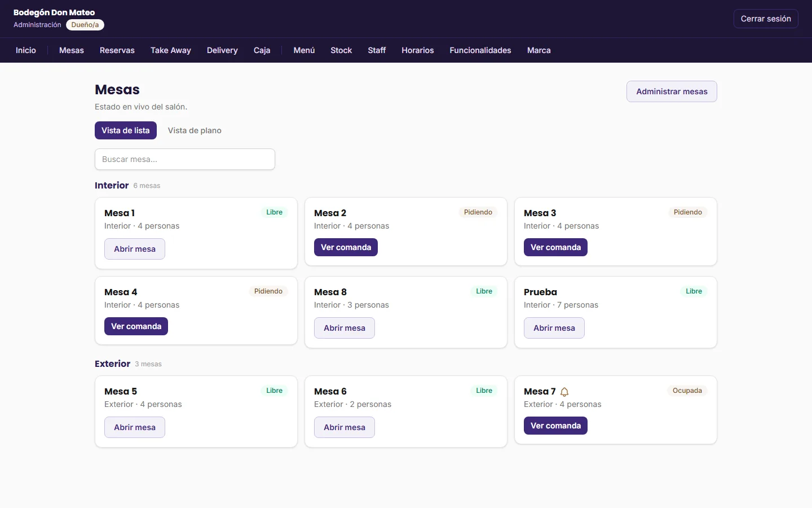Open Mesa 6 with Abrir mesa
Screen dimensions: 812x508
click(x=345, y=427)
